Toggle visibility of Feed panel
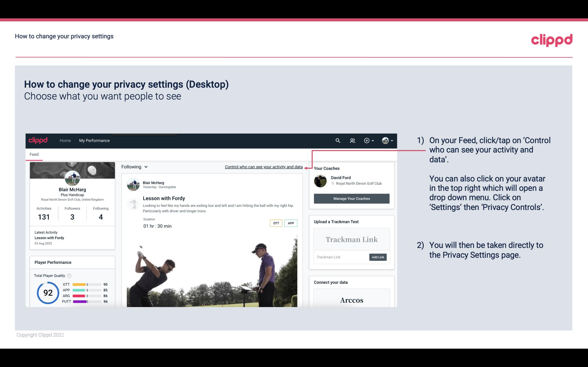 pos(34,154)
